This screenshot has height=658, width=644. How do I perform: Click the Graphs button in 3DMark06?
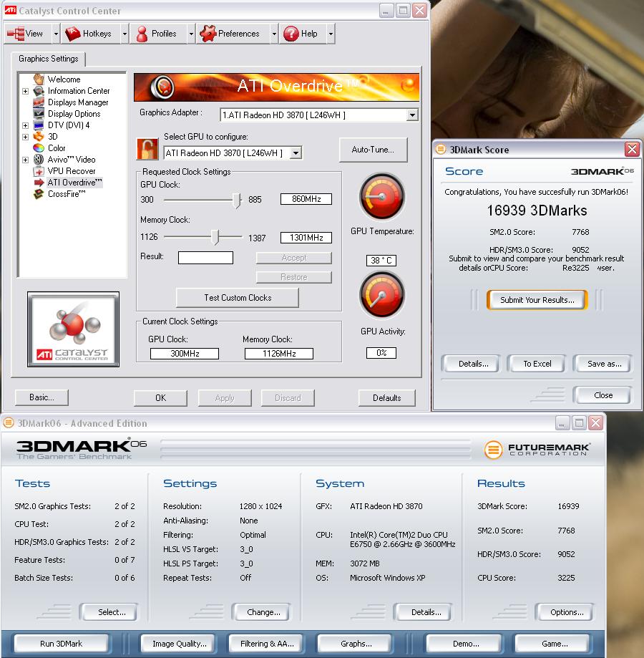pos(356,643)
